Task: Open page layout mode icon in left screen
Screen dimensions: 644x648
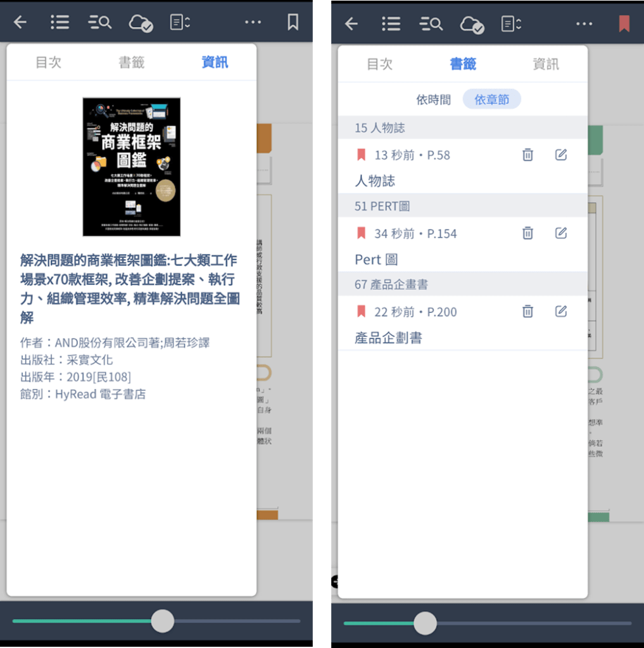Action: click(180, 23)
